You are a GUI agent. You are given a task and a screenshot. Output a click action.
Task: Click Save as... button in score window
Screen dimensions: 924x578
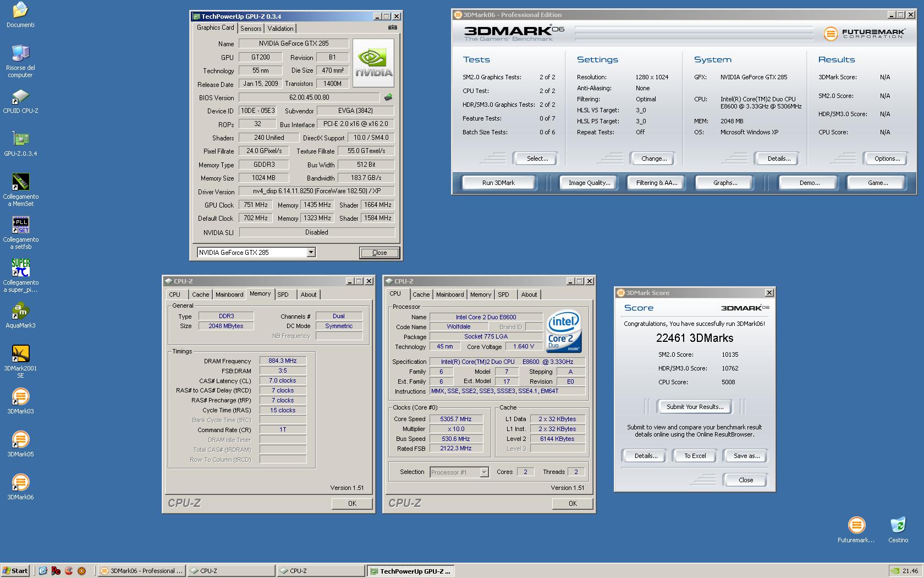[x=746, y=456]
